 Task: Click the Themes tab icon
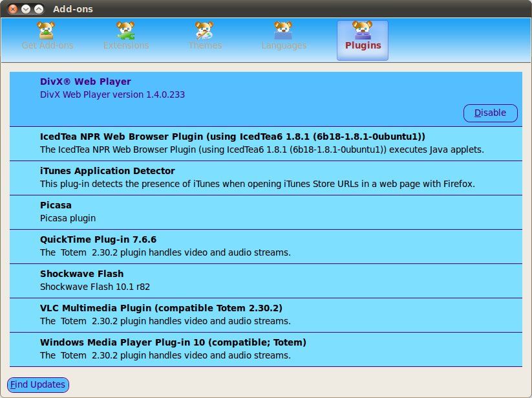pos(205,30)
